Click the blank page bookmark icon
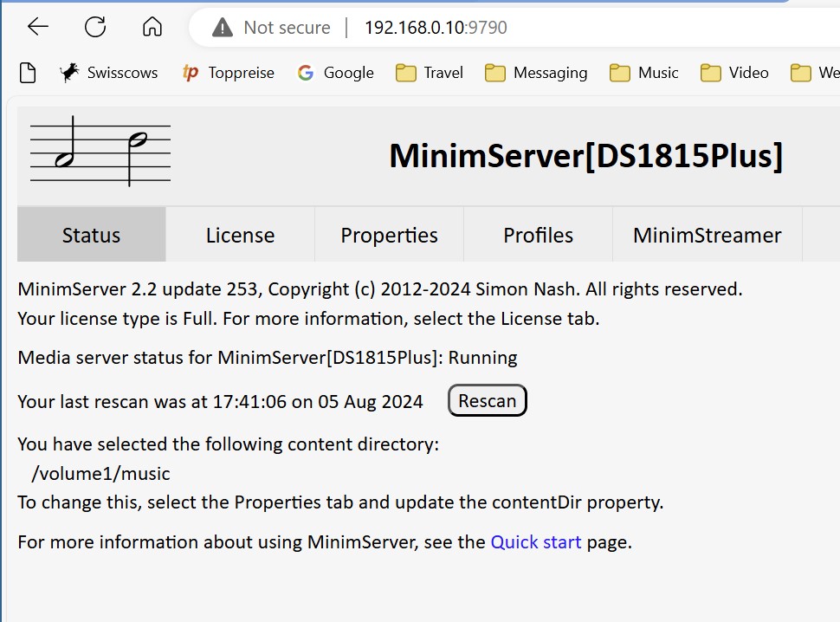 (28, 73)
